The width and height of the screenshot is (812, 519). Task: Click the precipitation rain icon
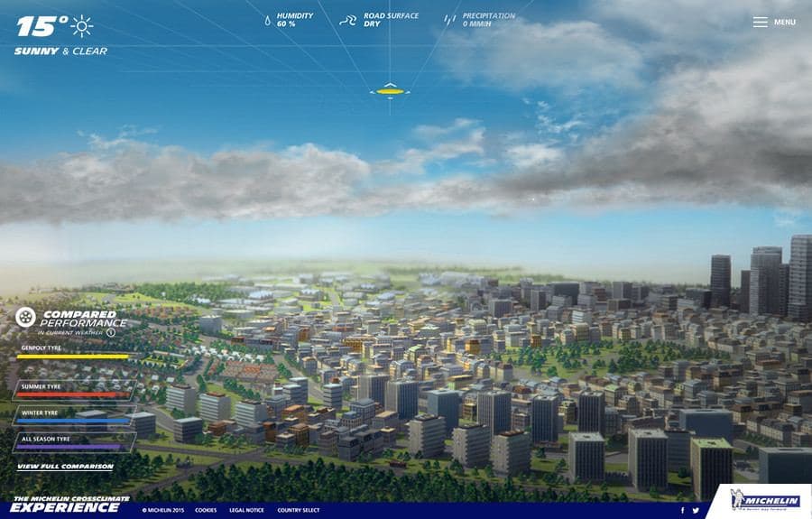click(449, 20)
